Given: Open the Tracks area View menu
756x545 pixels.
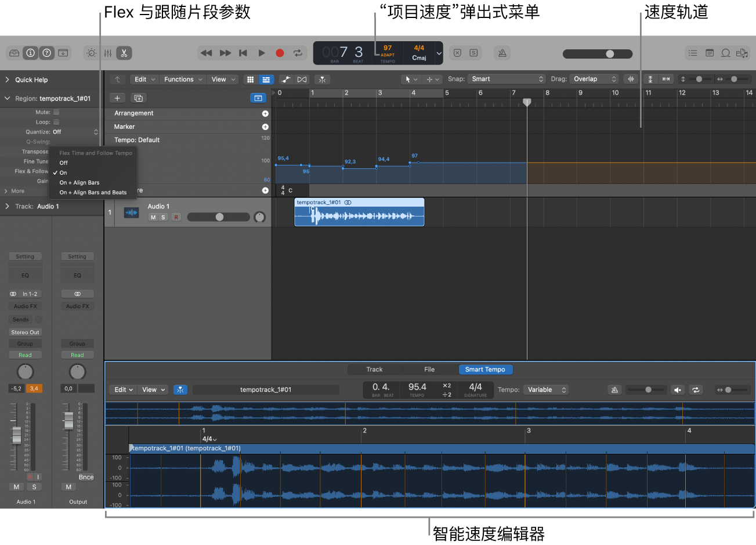Looking at the screenshot, I should click(223, 80).
